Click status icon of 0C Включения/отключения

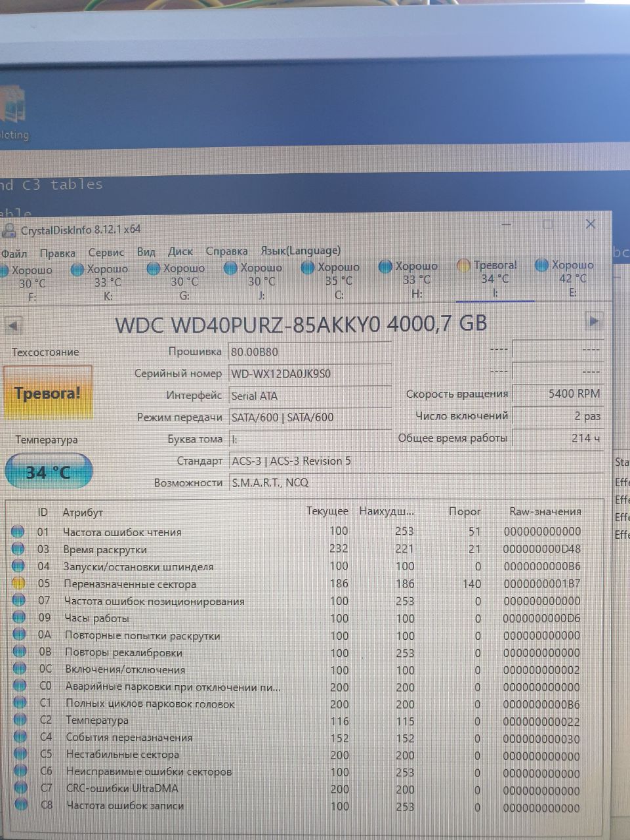point(20,669)
